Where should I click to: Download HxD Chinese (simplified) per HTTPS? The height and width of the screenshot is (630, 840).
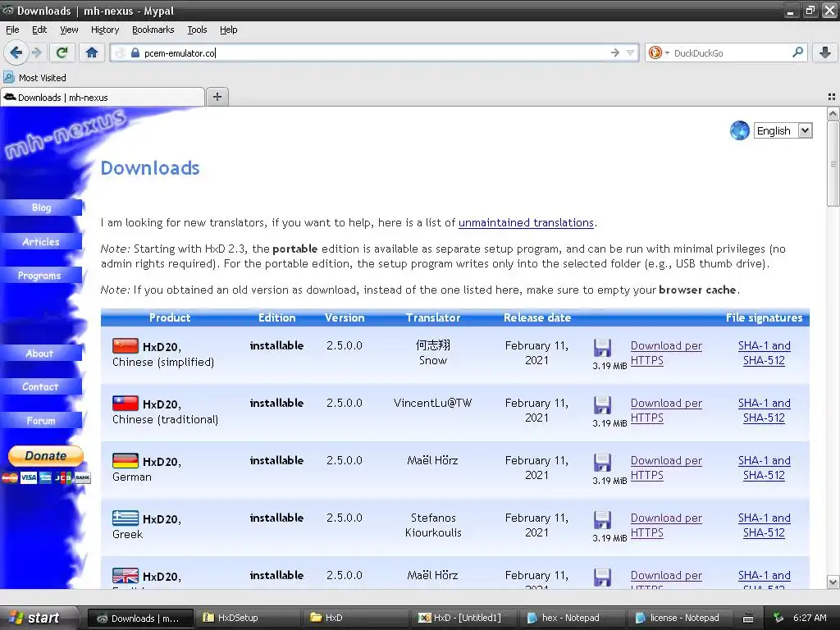click(x=666, y=353)
